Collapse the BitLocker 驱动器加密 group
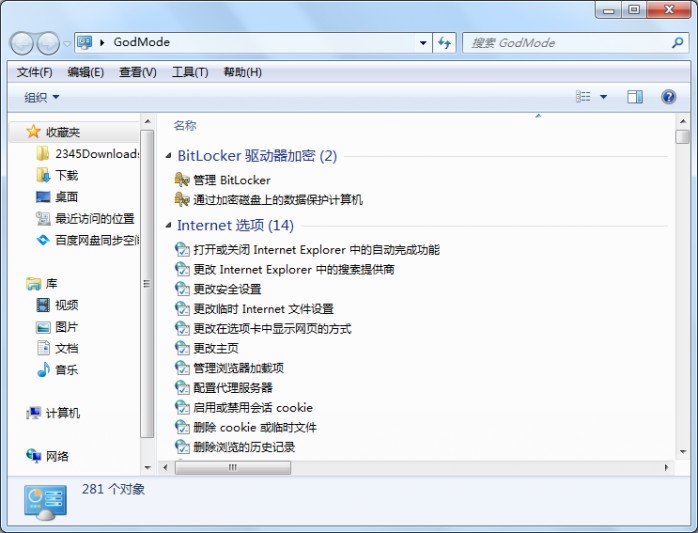The image size is (698, 533). coord(168,155)
